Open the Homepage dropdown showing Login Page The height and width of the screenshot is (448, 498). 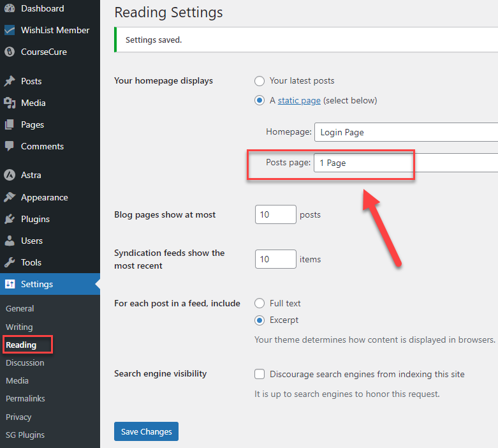click(x=406, y=132)
